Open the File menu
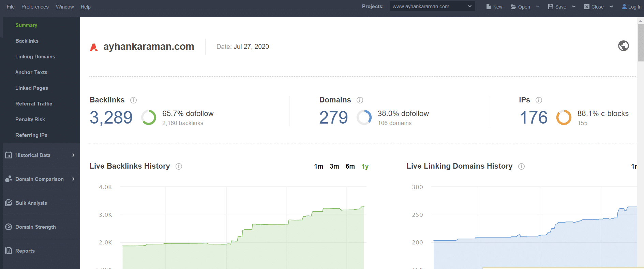 click(11, 7)
